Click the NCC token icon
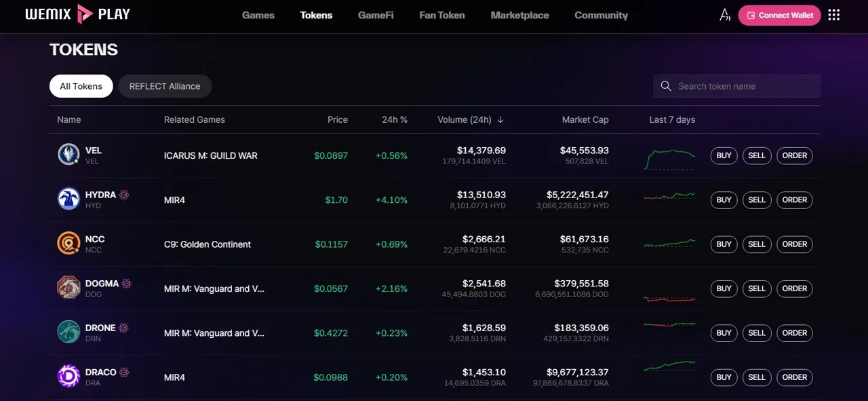 tap(68, 244)
